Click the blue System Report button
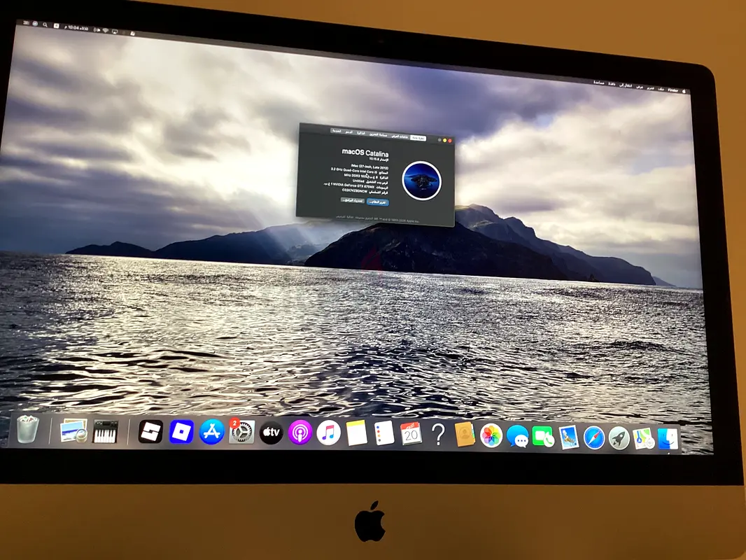The height and width of the screenshot is (560, 746). coord(378,202)
